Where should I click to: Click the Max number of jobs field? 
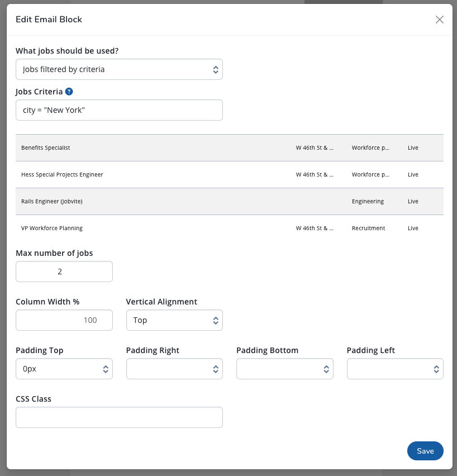[x=64, y=272]
